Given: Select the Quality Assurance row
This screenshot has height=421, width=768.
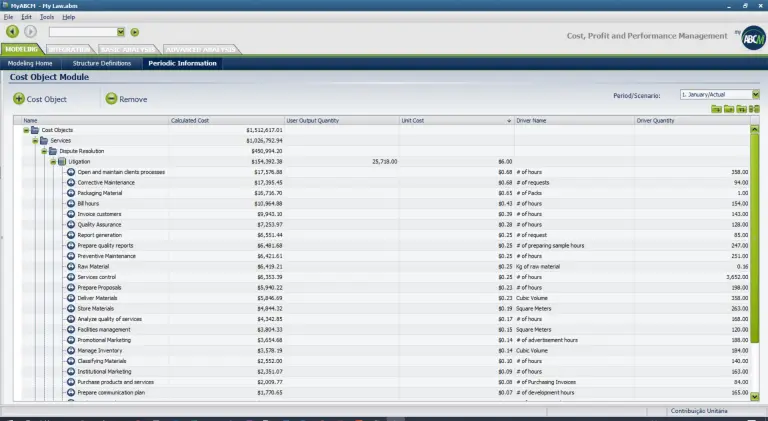Looking at the screenshot, I should [x=100, y=225].
